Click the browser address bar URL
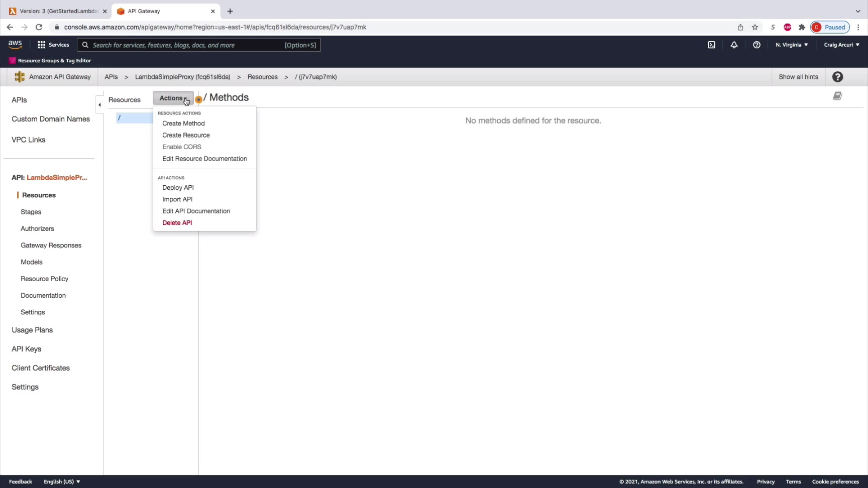 [x=215, y=27]
